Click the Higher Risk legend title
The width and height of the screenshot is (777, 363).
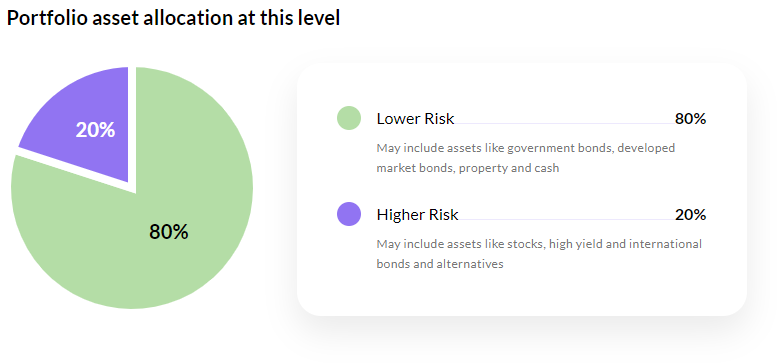pos(417,215)
